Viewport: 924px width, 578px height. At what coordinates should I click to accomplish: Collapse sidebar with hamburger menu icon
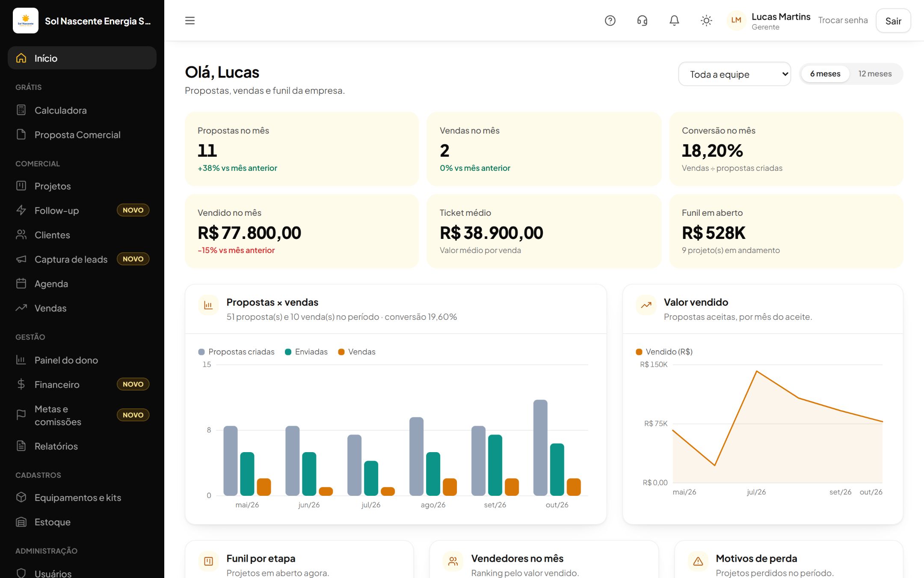190,21
